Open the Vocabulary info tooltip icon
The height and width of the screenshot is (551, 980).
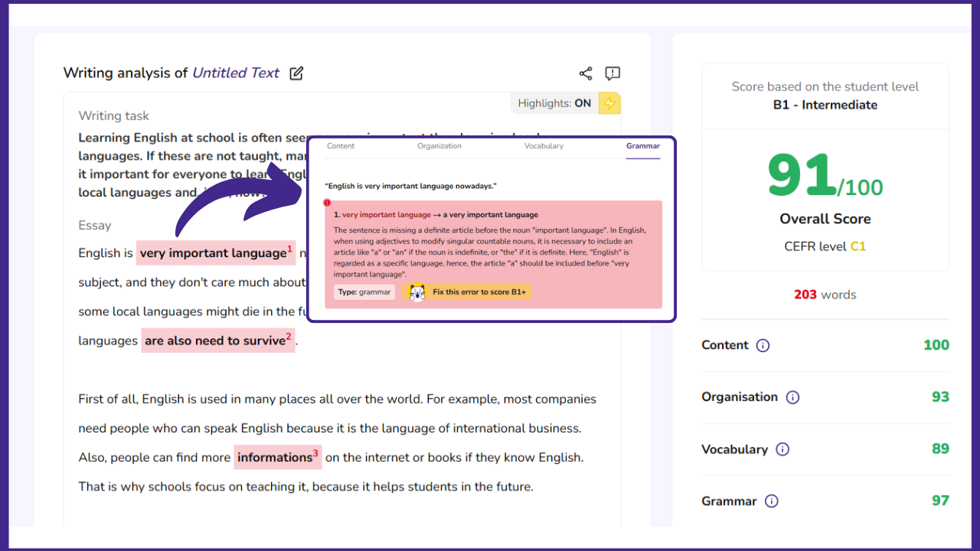point(782,449)
